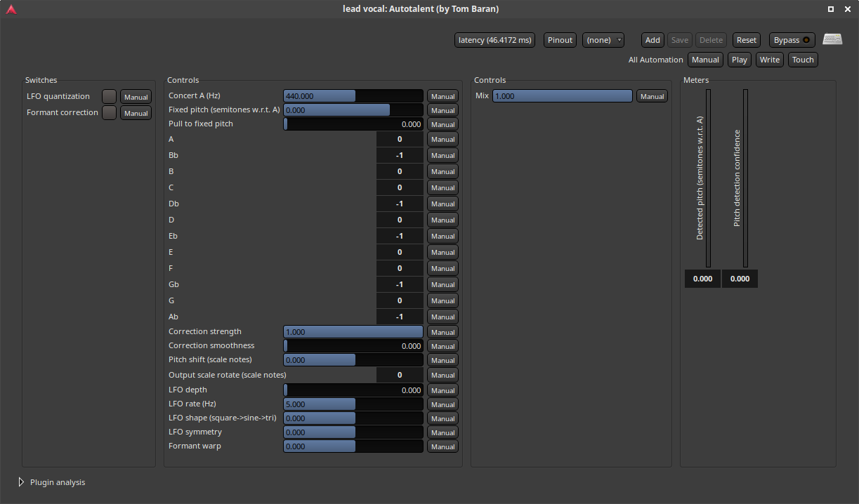Click the Correction smoothness slider
859x504 pixels.
[x=353, y=346]
